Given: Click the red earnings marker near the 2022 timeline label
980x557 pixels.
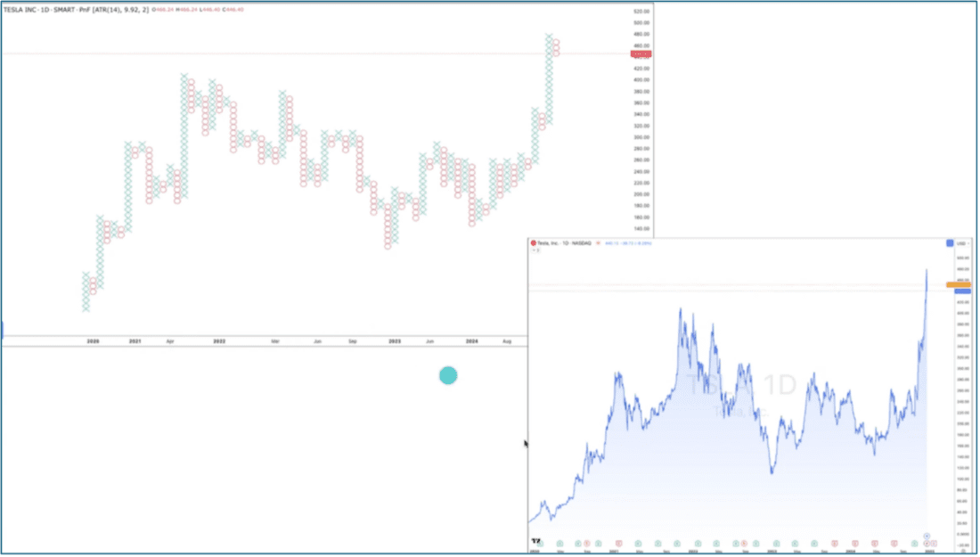Looking at the screenshot, I should click(x=743, y=544).
